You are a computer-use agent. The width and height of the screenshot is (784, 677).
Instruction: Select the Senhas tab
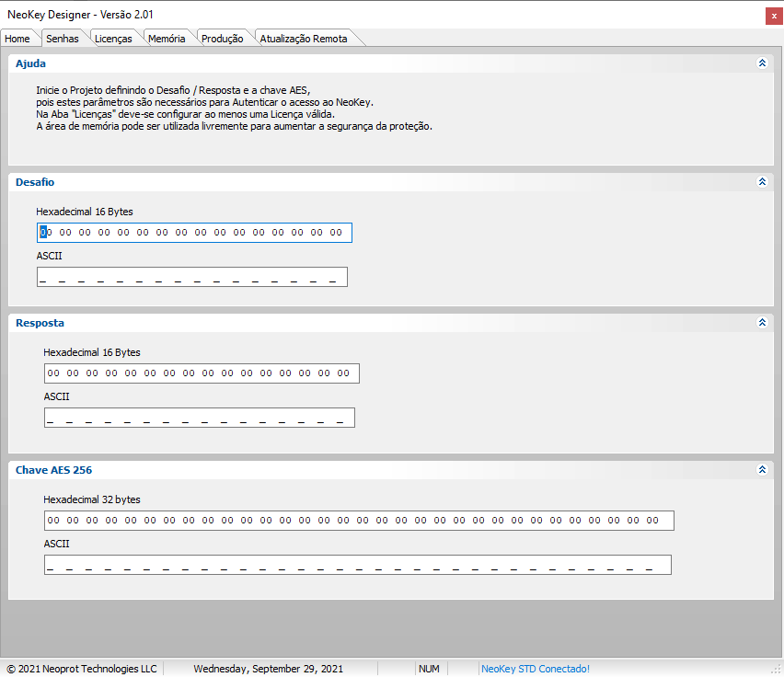click(63, 39)
